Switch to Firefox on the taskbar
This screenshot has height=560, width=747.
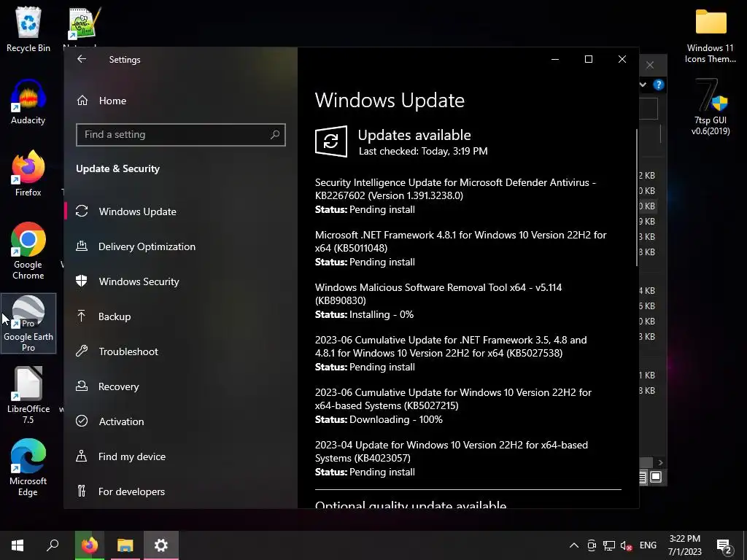(90, 545)
